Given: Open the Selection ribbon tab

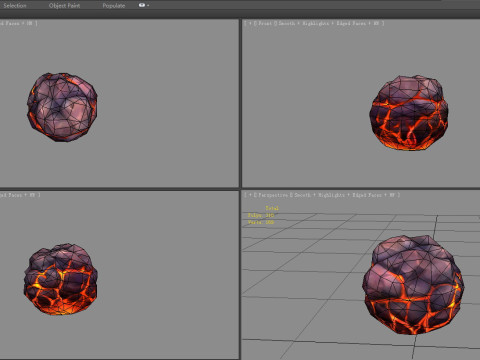Looking at the screenshot, I should coord(15,6).
